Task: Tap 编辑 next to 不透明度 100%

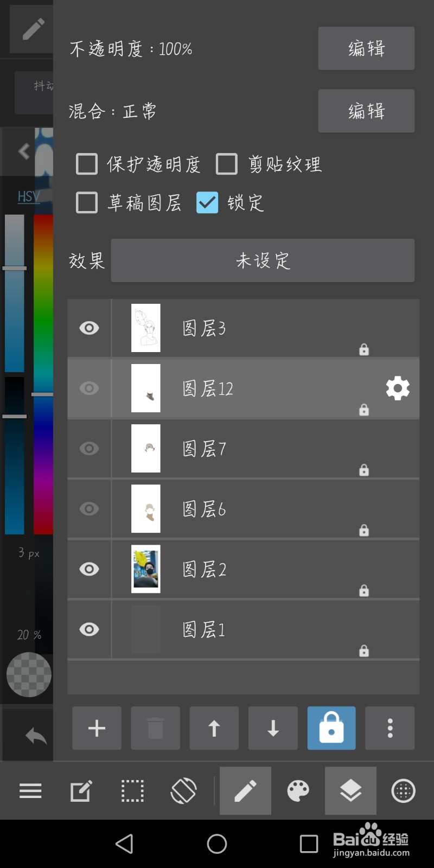Action: point(366,48)
